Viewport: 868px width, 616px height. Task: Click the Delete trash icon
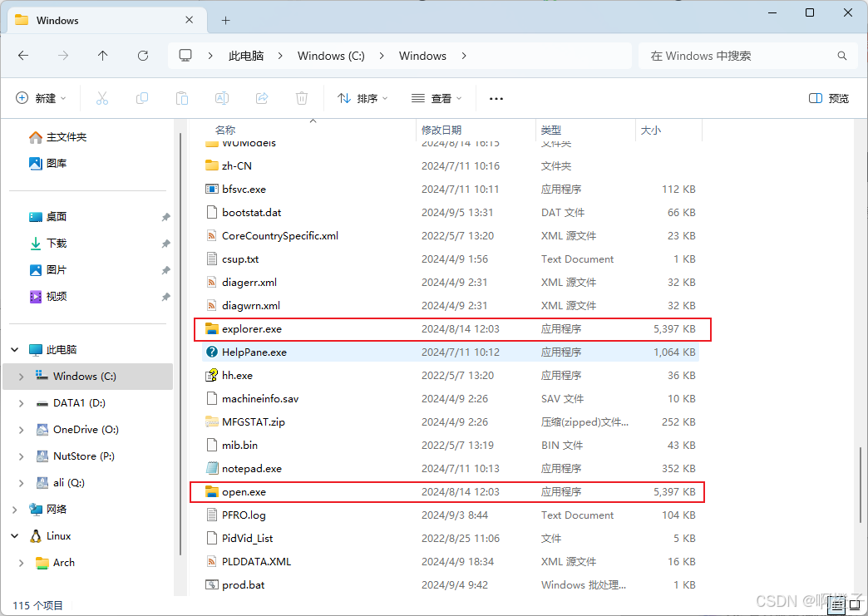point(302,99)
